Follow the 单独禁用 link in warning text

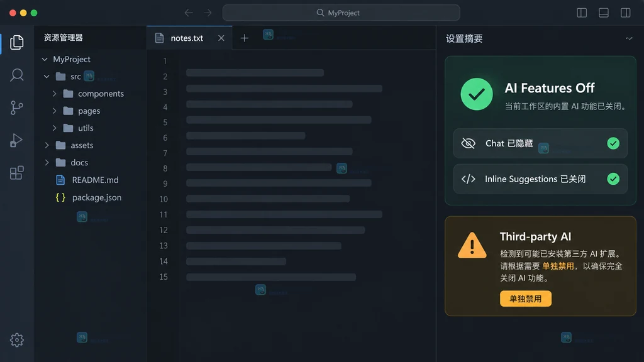point(558,266)
